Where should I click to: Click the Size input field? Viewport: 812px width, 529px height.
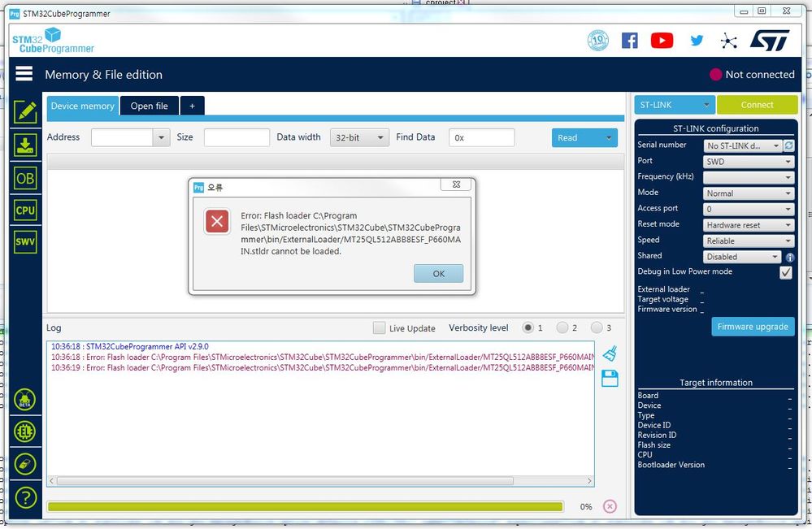point(237,137)
